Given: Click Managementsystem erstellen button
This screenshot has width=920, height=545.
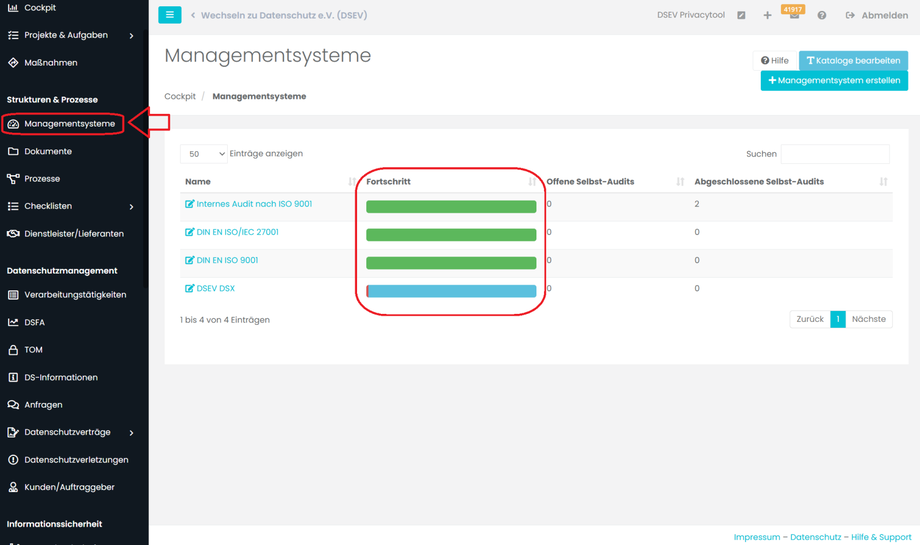Looking at the screenshot, I should coord(834,80).
